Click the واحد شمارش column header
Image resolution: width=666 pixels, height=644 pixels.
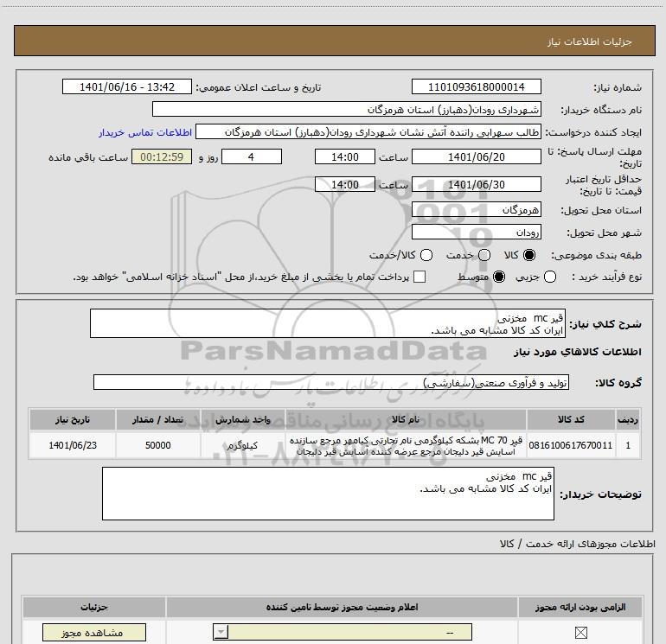[x=242, y=419]
